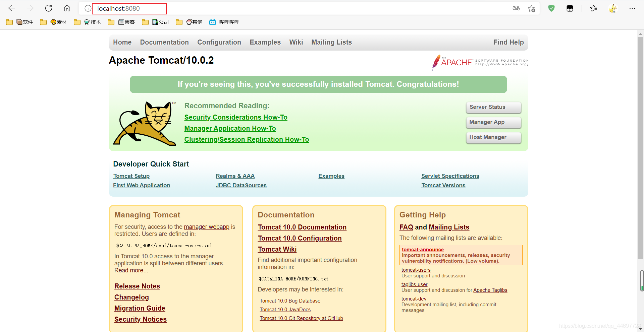The height and width of the screenshot is (332, 644).
Task: Open the Changelog link
Action: coord(131,297)
